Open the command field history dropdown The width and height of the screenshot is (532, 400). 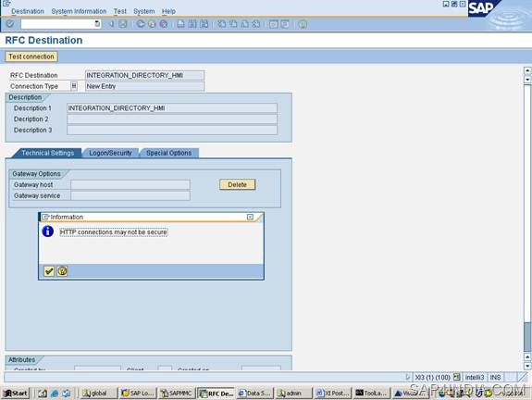[97, 24]
